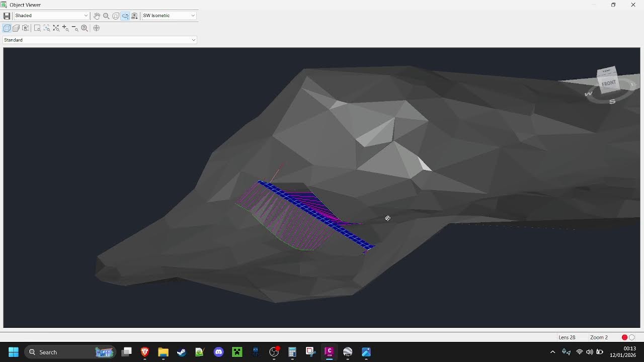Click the Zoom 2 status text
The height and width of the screenshot is (362, 644).
599,337
